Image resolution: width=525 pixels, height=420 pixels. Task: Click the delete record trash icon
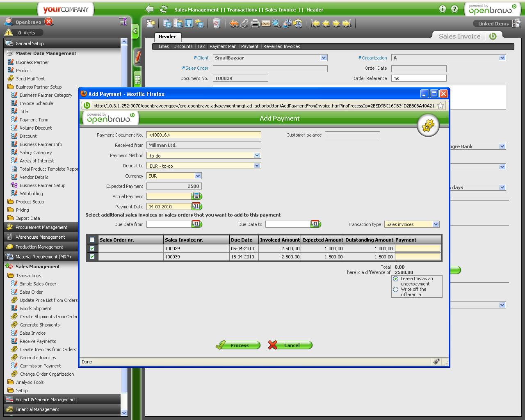(217, 24)
